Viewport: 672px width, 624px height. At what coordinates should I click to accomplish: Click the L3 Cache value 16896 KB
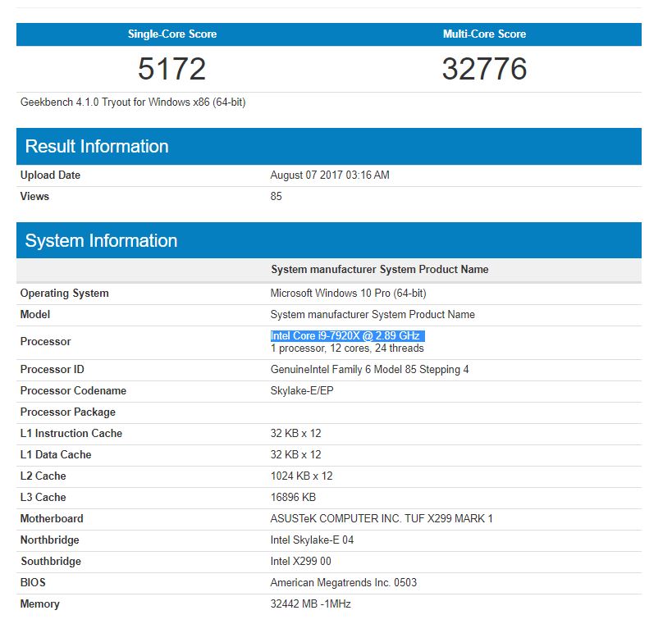point(297,497)
